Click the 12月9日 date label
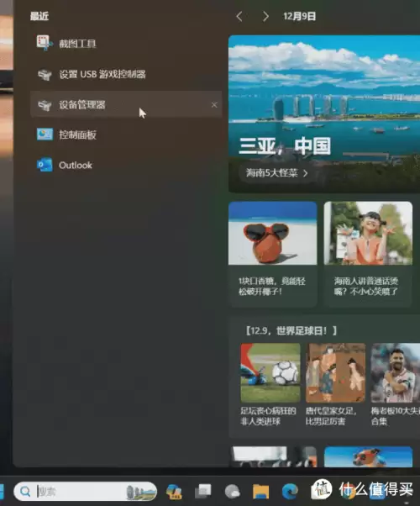Screen dimensions: 420x506 pos(299,17)
